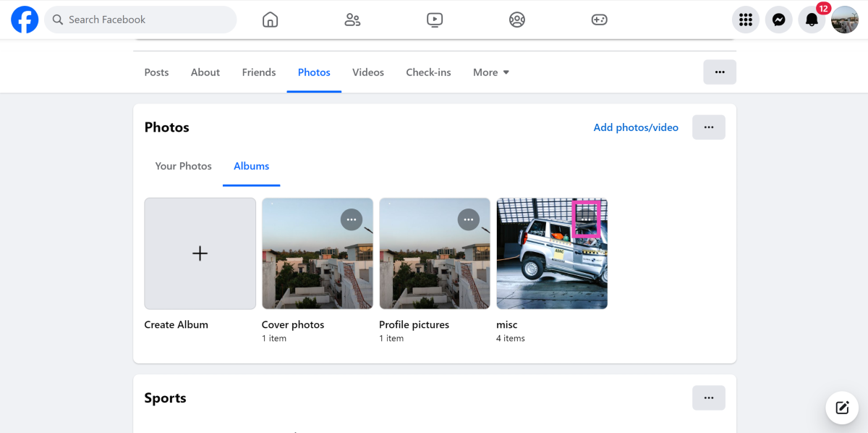Open the Friends icon in top navigation
The image size is (868, 433).
[352, 20]
